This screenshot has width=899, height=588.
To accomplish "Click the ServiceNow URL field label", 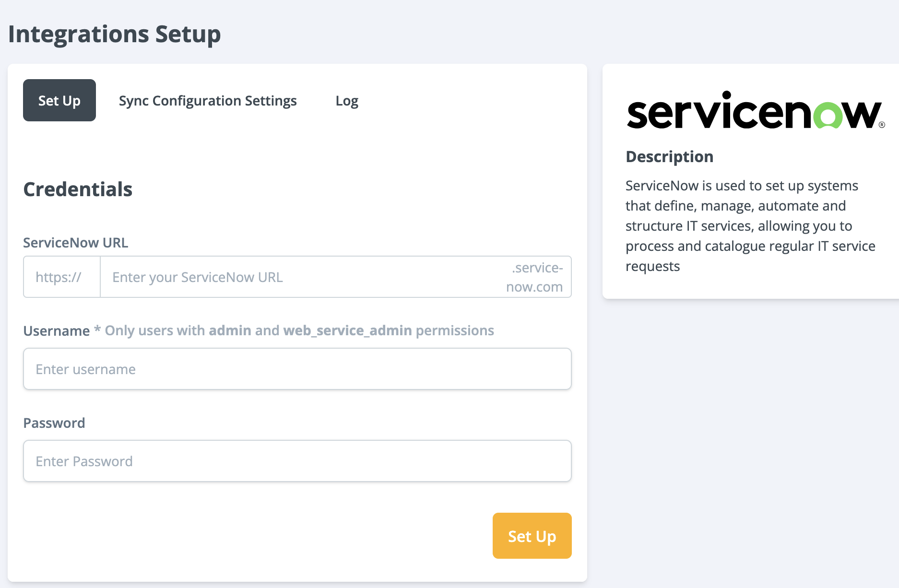I will tap(75, 242).
